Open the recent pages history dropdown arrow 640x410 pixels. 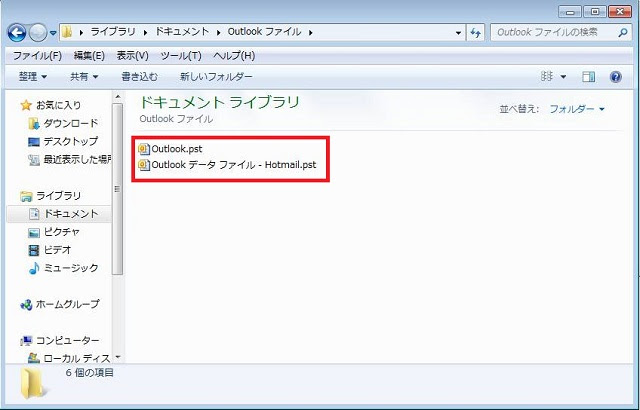[x=53, y=33]
